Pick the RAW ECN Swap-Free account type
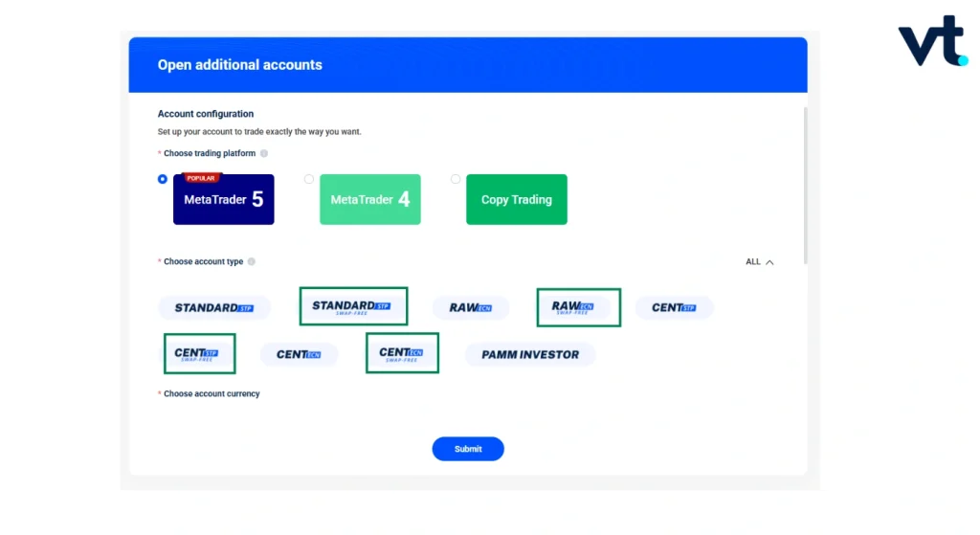This screenshot has width=980, height=535. point(578,307)
